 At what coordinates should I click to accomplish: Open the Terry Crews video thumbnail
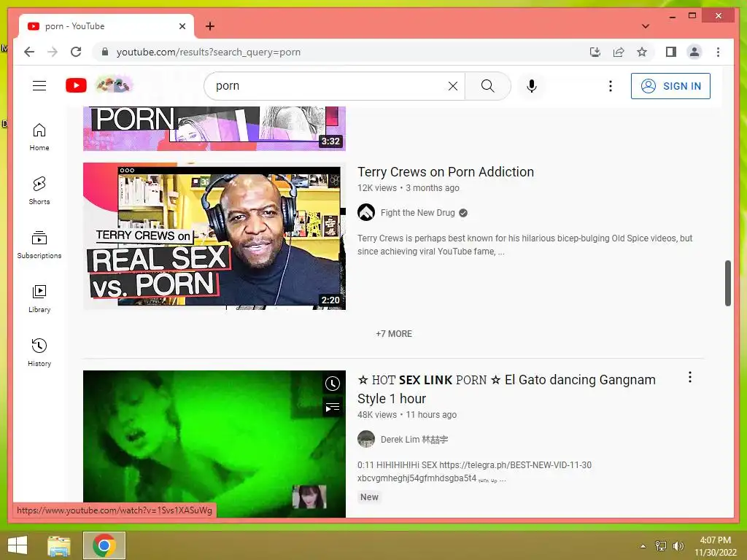214,236
